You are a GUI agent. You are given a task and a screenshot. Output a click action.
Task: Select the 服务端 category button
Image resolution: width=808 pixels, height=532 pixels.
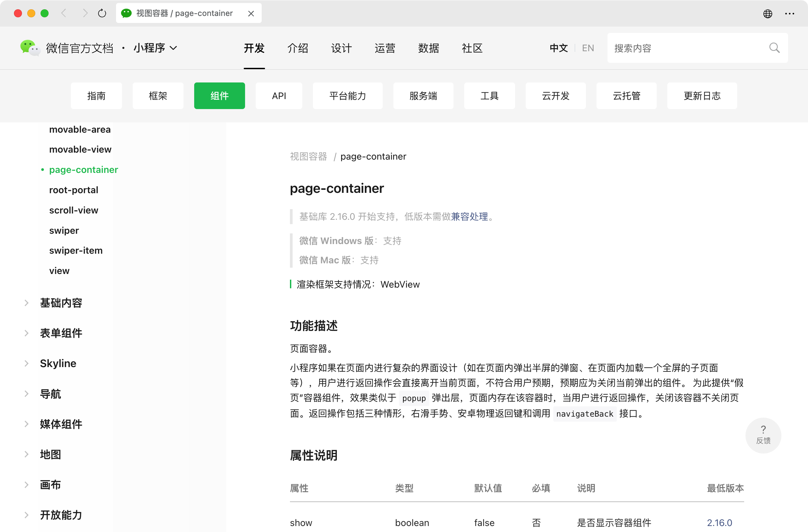(423, 96)
